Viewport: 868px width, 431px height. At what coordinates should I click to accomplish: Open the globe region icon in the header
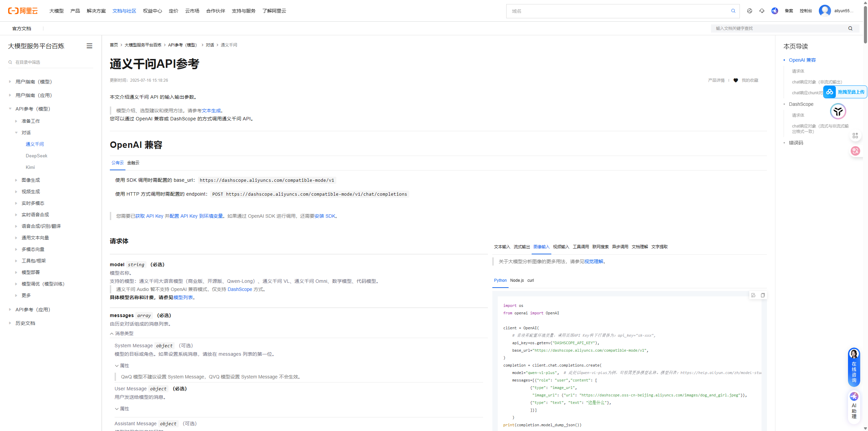click(750, 11)
